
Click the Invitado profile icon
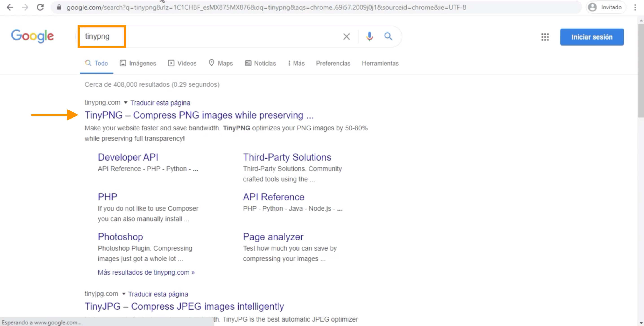coord(592,7)
